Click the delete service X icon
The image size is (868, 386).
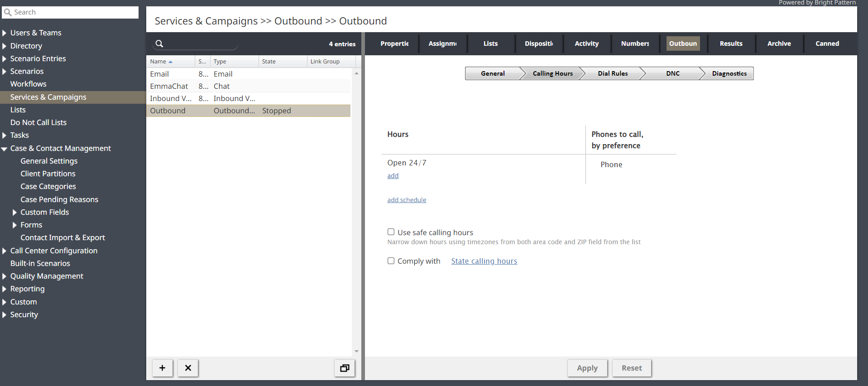click(x=188, y=368)
